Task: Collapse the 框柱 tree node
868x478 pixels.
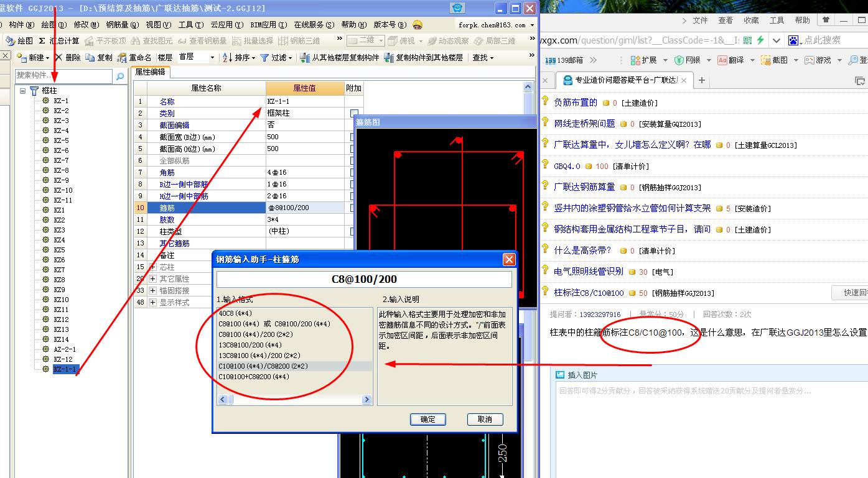Action: click(23, 91)
